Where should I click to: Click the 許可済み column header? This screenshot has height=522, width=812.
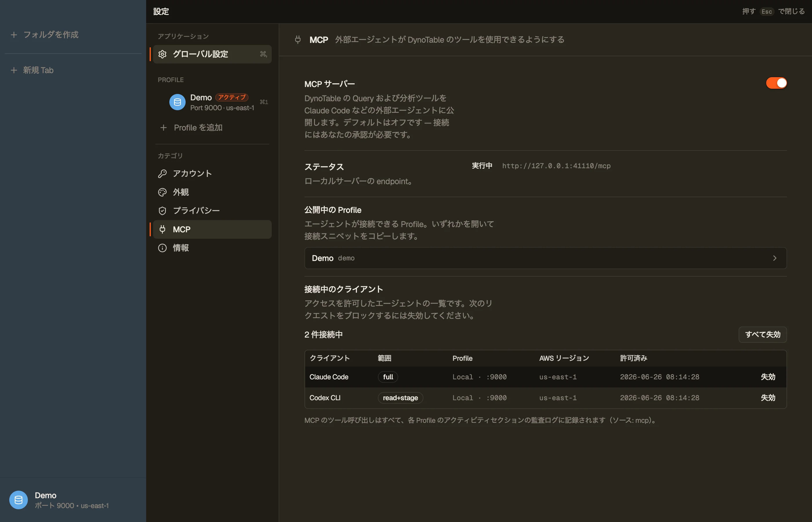pyautogui.click(x=633, y=358)
